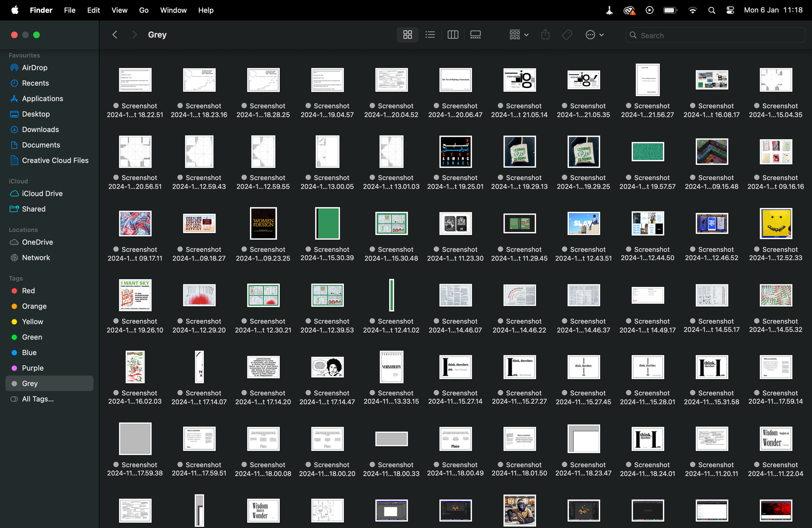Select the Grey tag in sidebar

coord(49,384)
